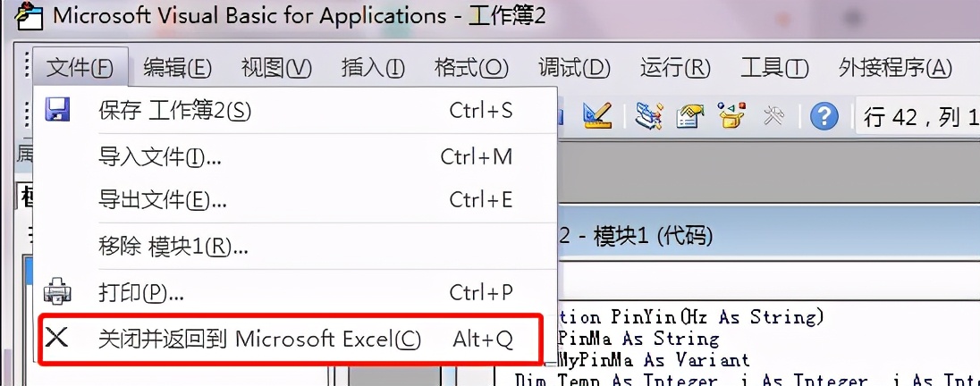Open the Properties Window toolbar icon

pos(689,115)
